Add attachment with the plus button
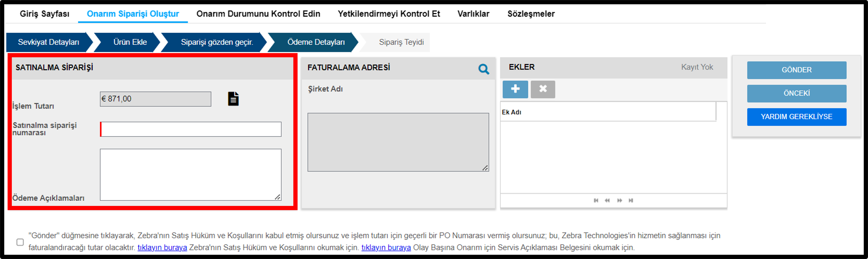The width and height of the screenshot is (868, 259). pyautogui.click(x=515, y=89)
